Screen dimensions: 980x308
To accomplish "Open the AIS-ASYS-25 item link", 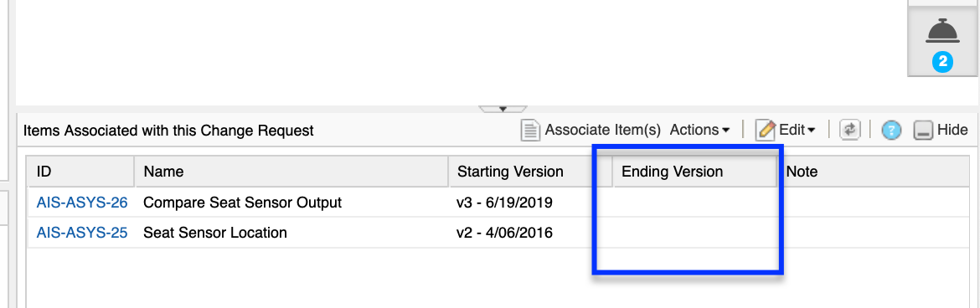I will (82, 233).
